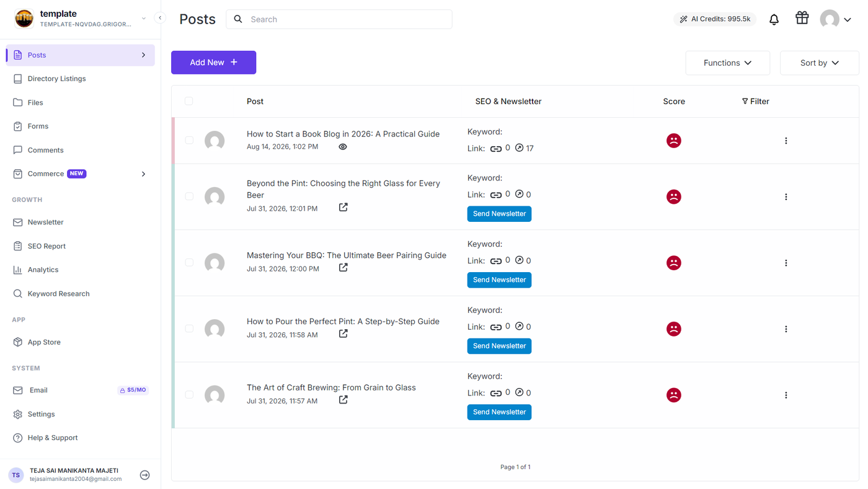Click Add New post button
This screenshot has width=868, height=489.
click(x=213, y=63)
